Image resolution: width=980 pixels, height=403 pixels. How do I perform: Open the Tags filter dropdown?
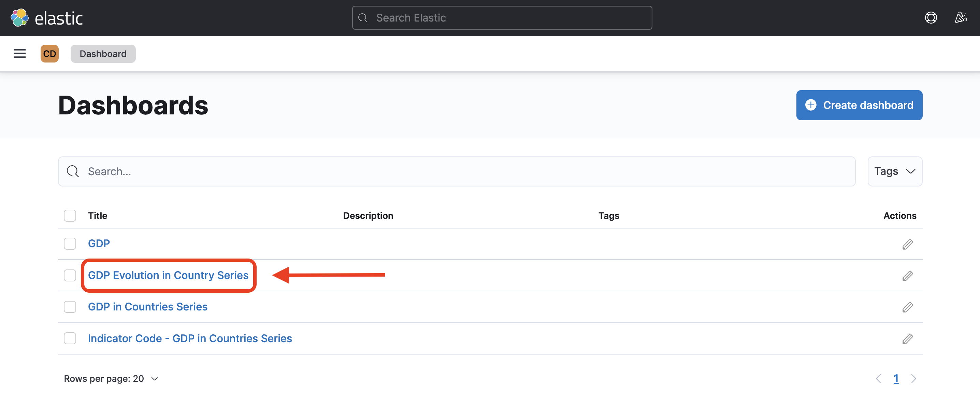pos(895,171)
